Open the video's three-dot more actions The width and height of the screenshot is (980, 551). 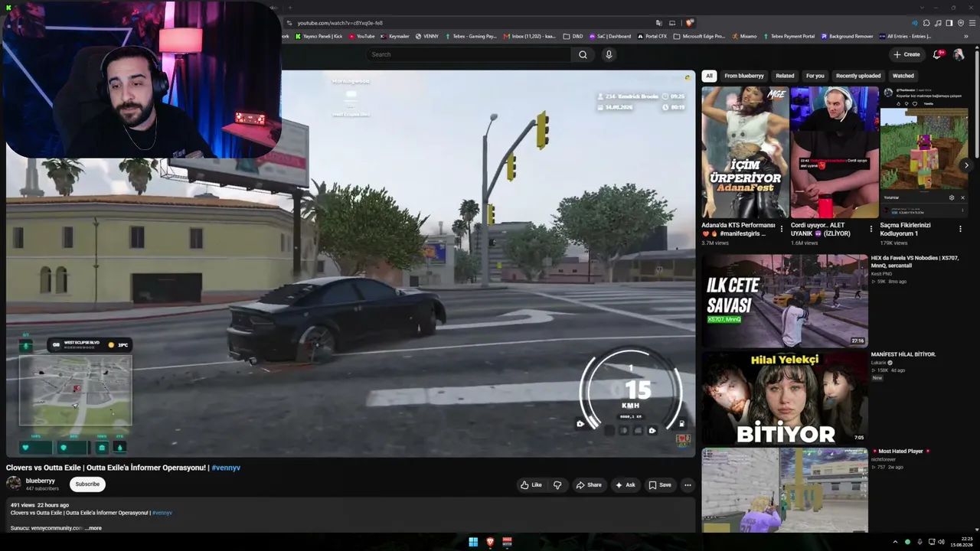click(x=688, y=485)
